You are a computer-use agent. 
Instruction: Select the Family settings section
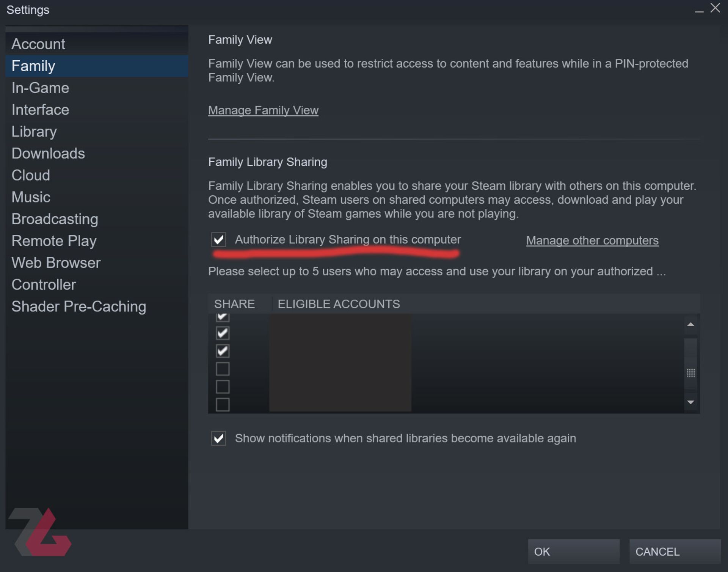tap(97, 66)
